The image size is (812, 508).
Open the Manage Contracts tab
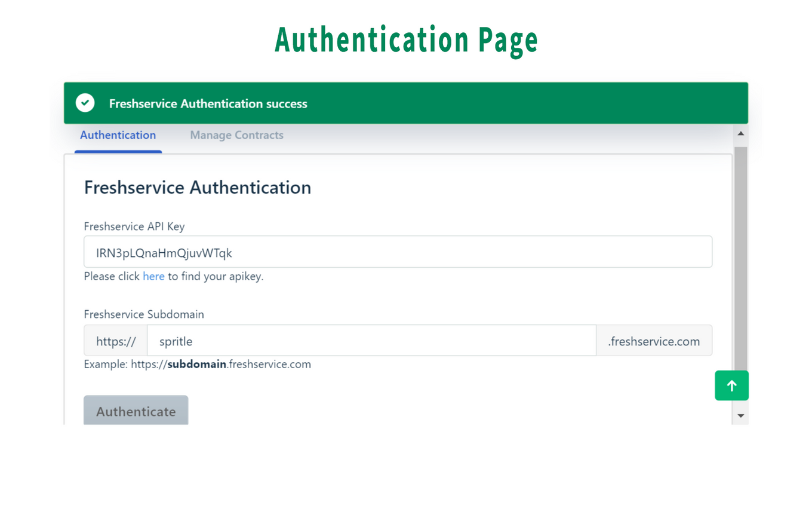236,135
